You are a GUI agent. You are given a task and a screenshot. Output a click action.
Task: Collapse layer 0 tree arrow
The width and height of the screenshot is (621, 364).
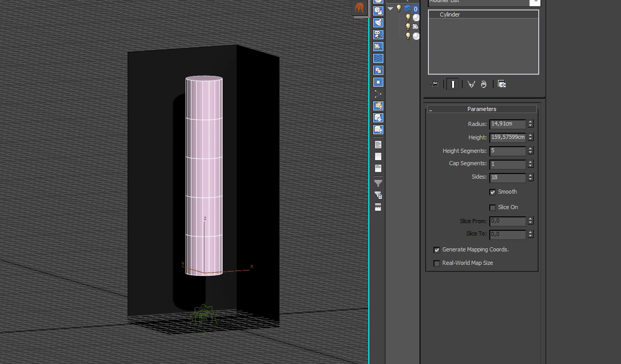click(391, 8)
